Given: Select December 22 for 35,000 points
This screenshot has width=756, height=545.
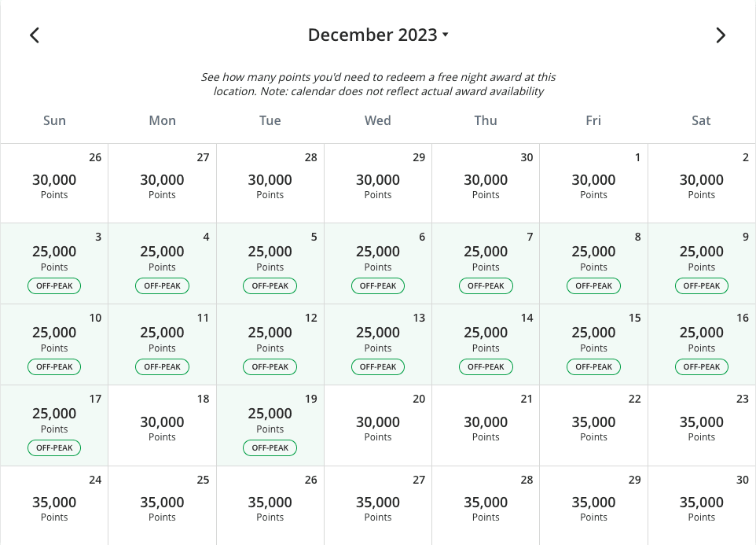Looking at the screenshot, I should click(x=593, y=425).
